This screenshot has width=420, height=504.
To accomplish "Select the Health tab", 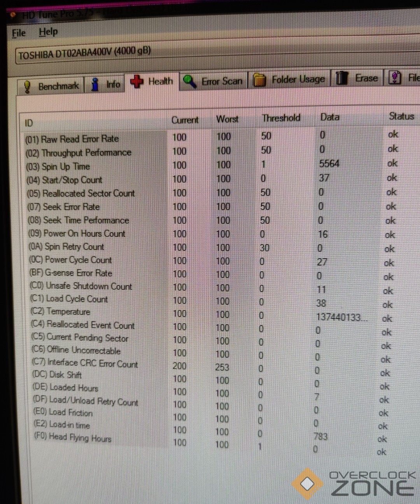I will pyautogui.click(x=152, y=82).
